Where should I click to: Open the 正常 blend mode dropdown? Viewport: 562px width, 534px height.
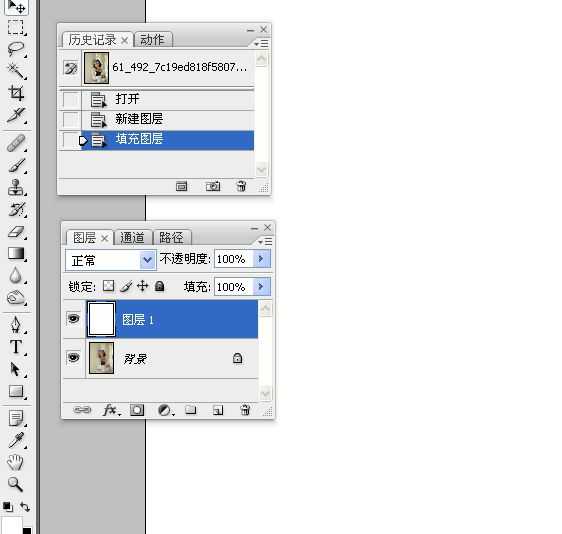tap(111, 260)
